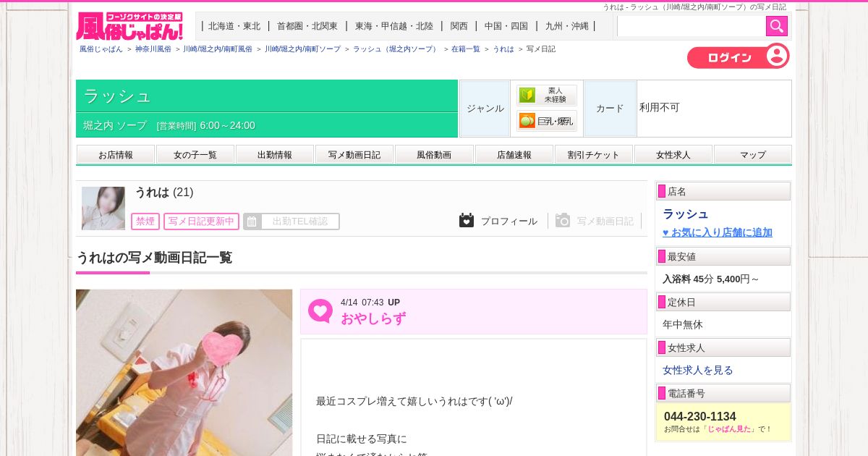Click the 年中無休 holiday text

click(x=683, y=324)
